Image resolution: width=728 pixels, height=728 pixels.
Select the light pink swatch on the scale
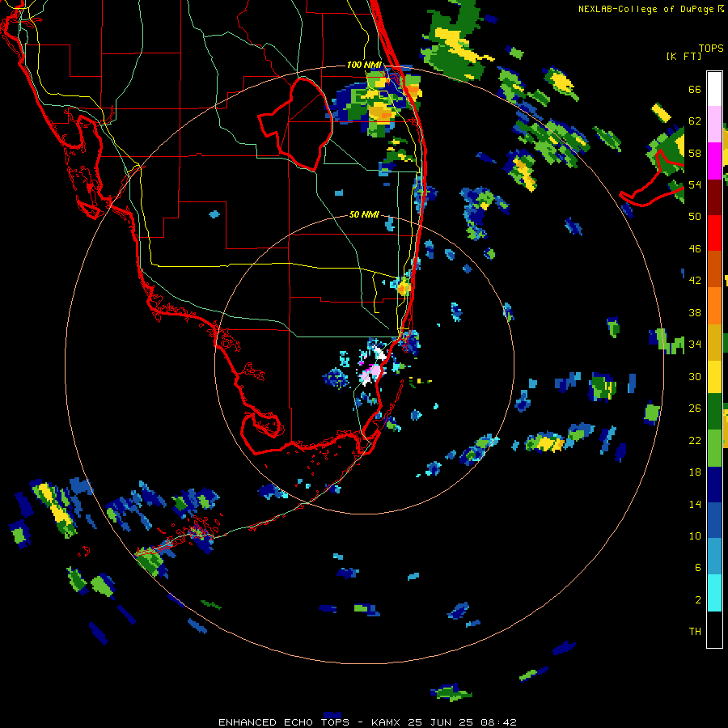click(x=714, y=124)
